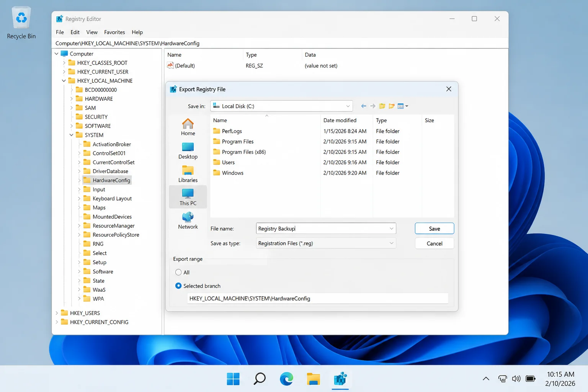588x392 pixels.
Task: Click the forward arrow in export dialog
Action: click(x=372, y=106)
